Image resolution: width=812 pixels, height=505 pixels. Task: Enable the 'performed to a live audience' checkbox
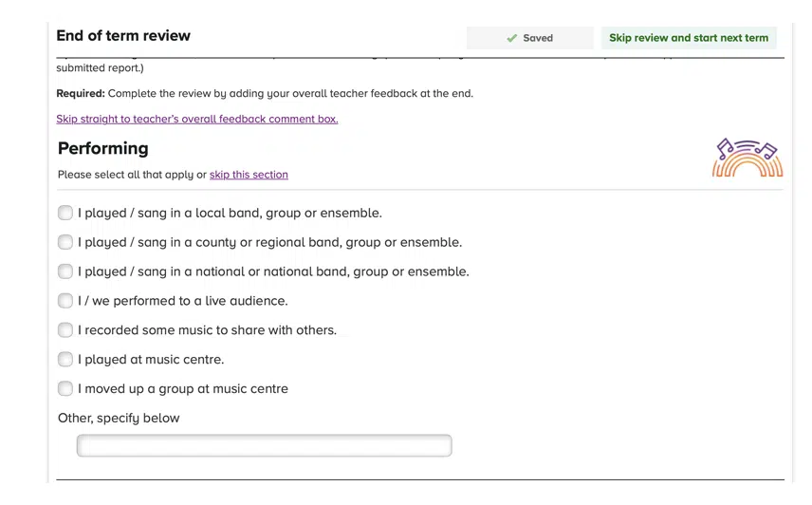65,301
